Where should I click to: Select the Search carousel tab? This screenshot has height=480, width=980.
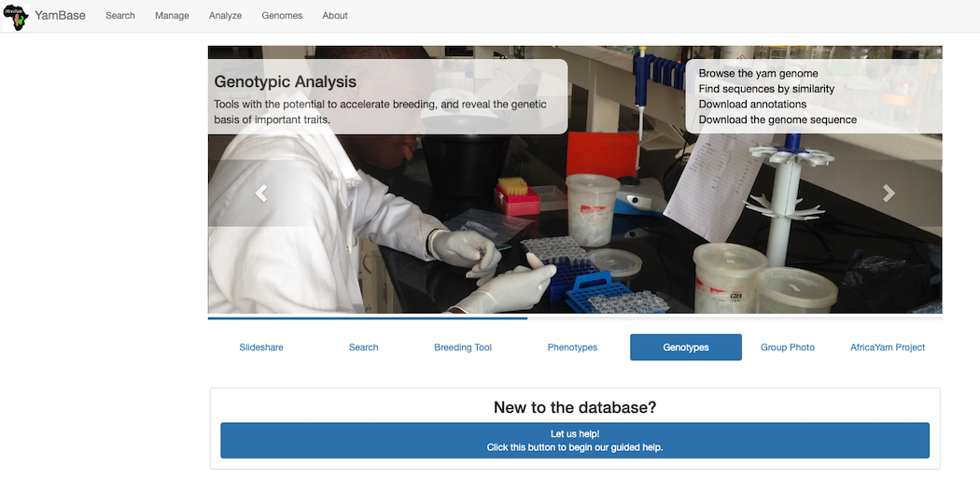363,347
